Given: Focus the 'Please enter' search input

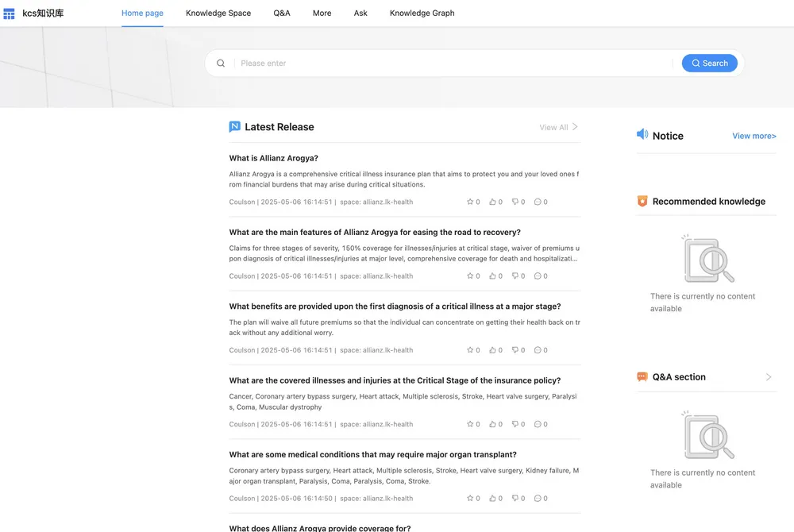Looking at the screenshot, I should click(453, 64).
